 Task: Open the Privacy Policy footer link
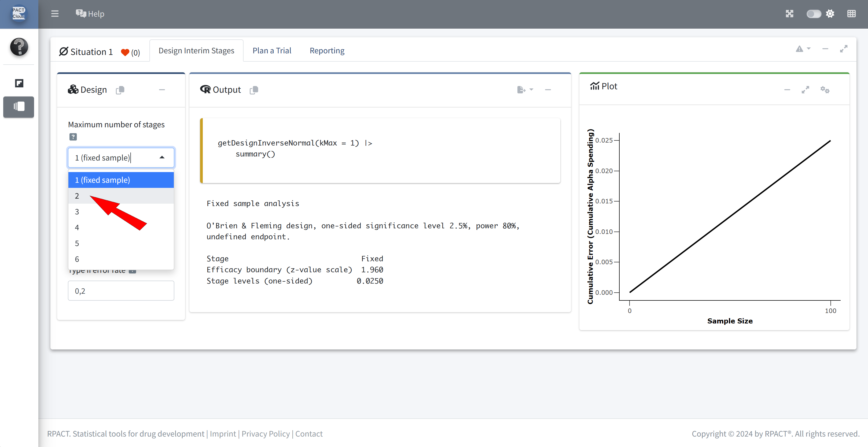(x=266, y=434)
